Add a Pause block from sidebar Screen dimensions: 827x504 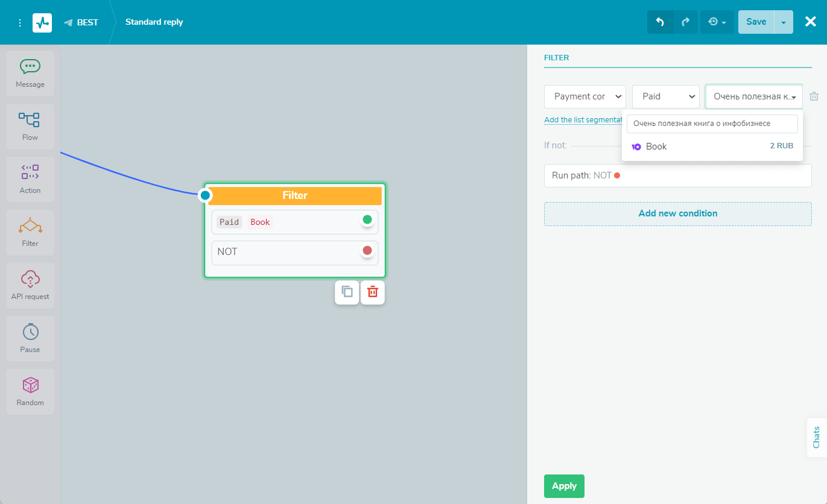[30, 338]
